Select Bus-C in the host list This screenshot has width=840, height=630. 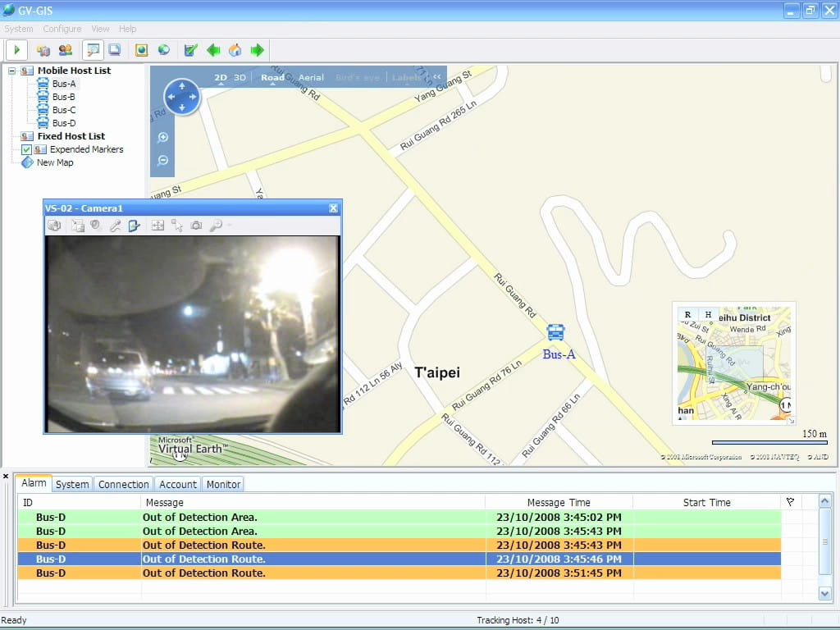coord(64,110)
